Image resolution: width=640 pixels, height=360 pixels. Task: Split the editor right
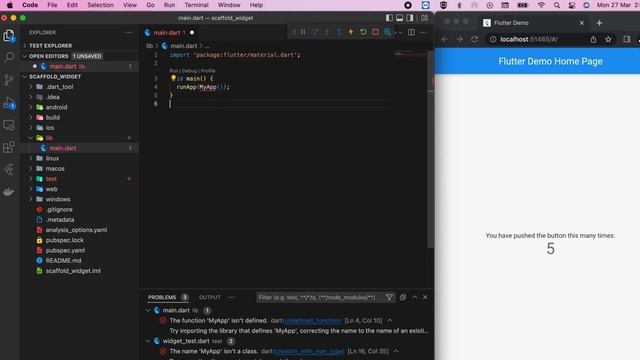411,32
